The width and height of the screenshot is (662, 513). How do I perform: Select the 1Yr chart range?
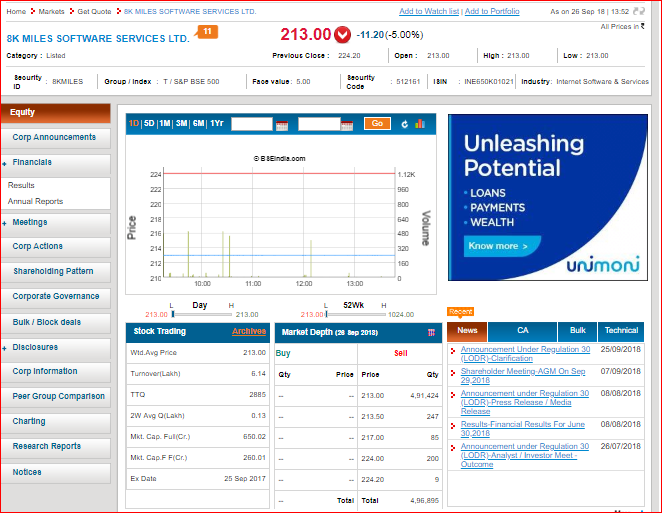216,124
